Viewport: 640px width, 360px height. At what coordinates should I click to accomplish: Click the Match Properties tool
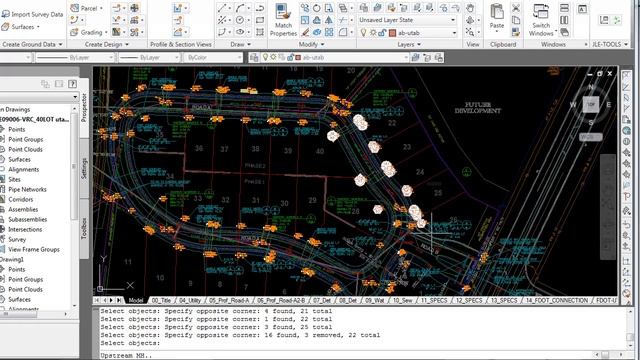pos(283,20)
